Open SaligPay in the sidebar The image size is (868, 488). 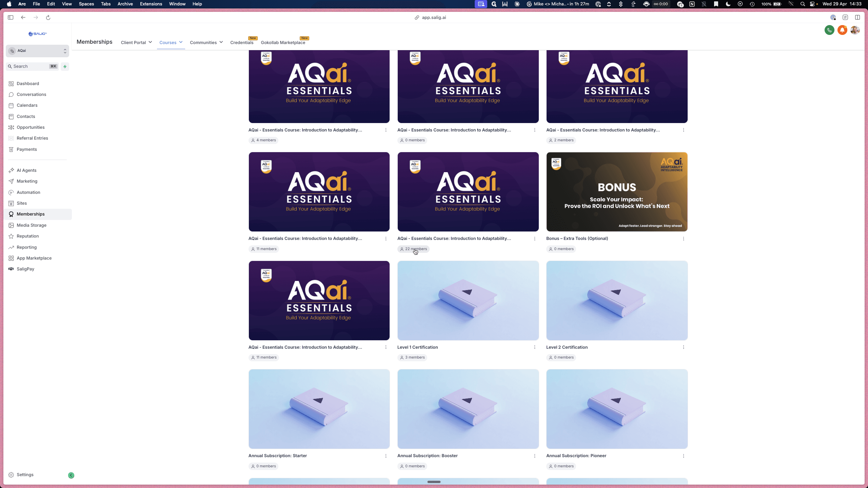point(25,269)
